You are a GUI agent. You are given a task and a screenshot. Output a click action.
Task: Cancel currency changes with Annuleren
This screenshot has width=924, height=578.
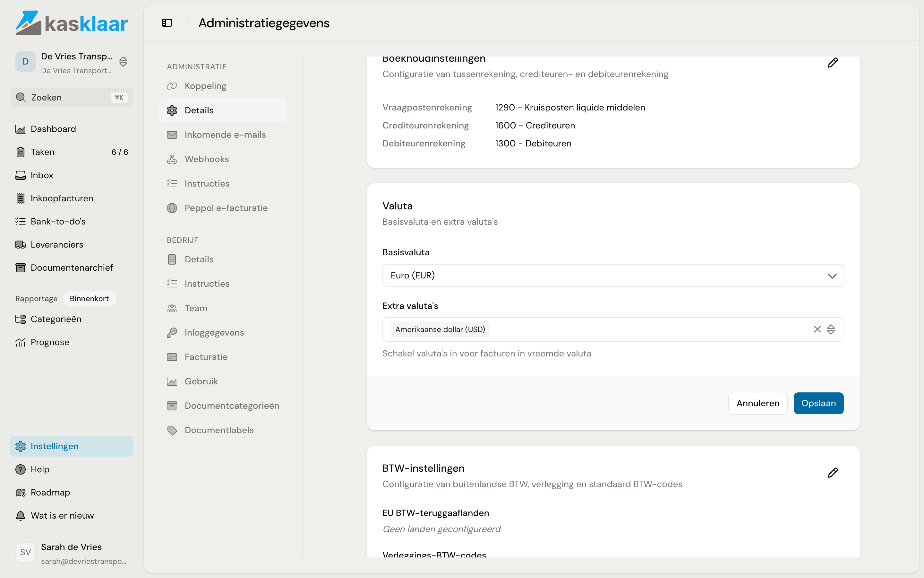[x=757, y=403]
